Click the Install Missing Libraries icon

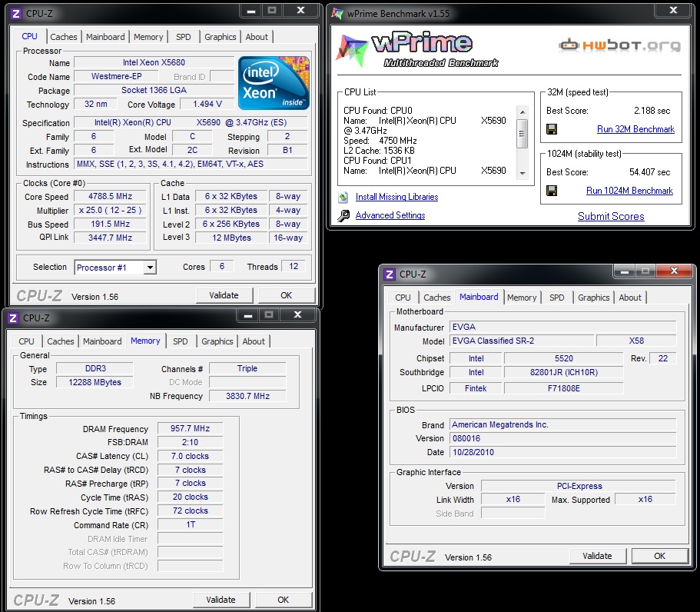click(343, 197)
